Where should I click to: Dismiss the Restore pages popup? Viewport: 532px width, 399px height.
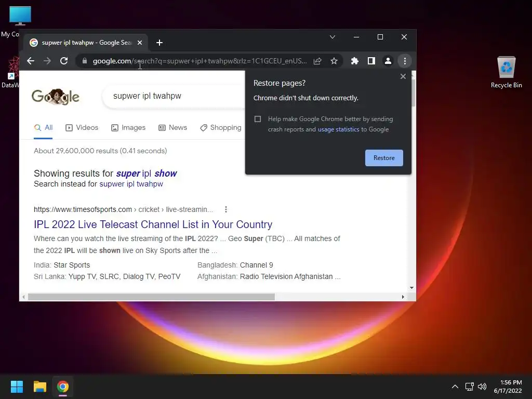(403, 76)
